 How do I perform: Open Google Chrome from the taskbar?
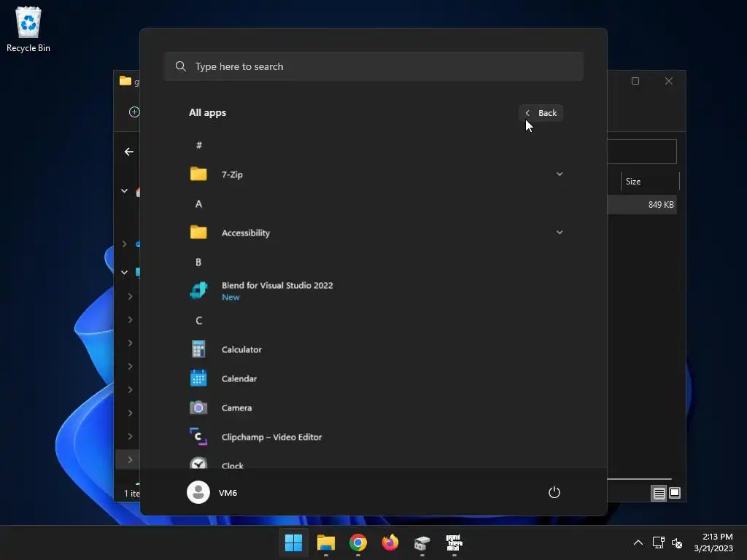tap(357, 542)
